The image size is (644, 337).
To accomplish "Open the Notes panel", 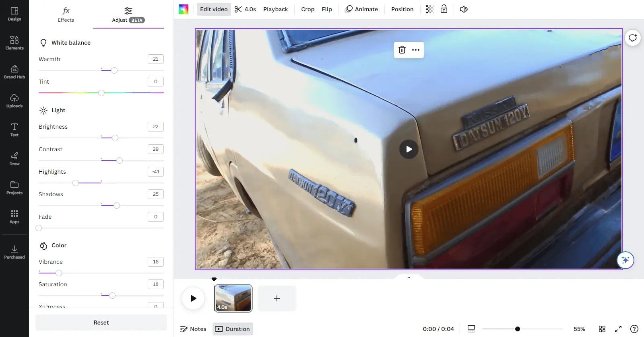I will [x=193, y=329].
